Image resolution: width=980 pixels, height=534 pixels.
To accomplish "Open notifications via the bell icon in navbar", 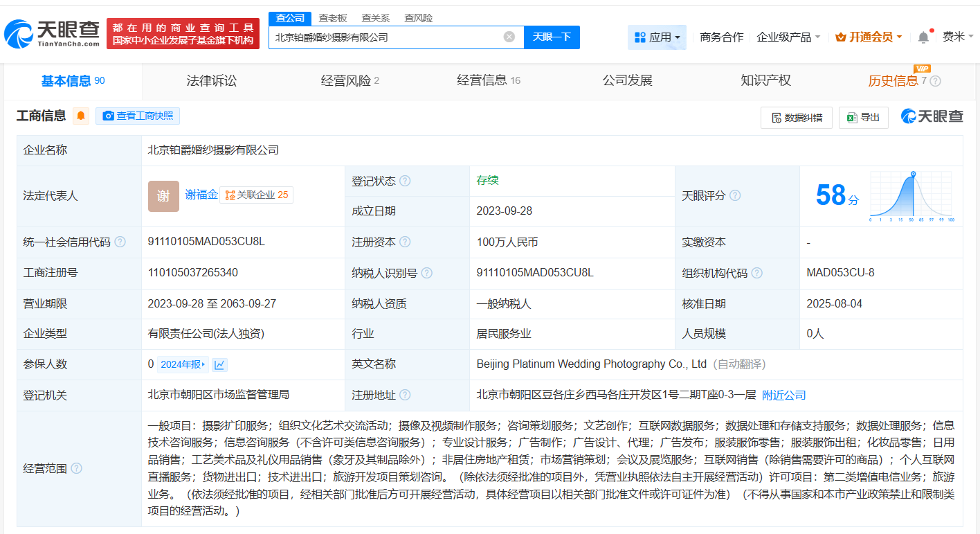I will [923, 36].
